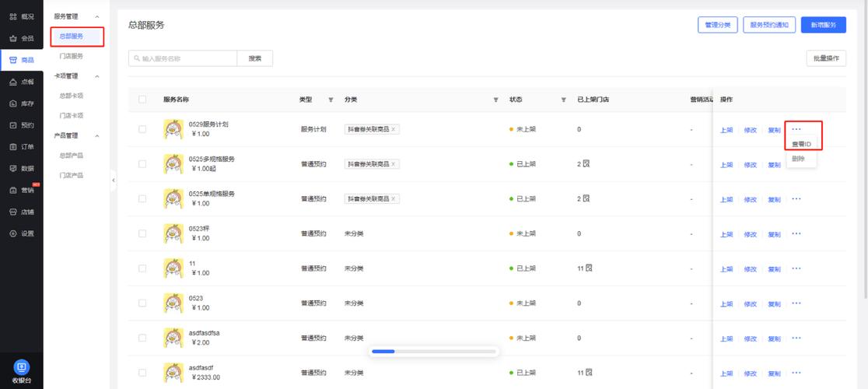
Task: Open more options for 0523 row
Action: pos(796,303)
